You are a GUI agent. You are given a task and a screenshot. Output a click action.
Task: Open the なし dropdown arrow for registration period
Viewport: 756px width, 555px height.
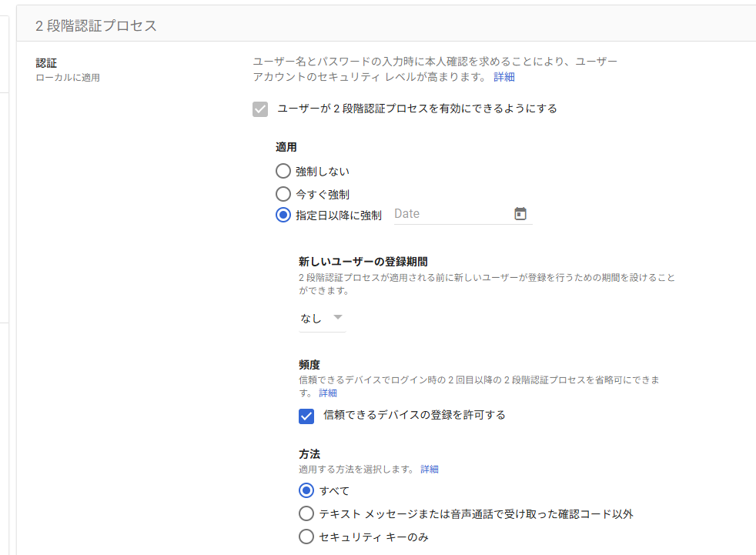coord(336,316)
